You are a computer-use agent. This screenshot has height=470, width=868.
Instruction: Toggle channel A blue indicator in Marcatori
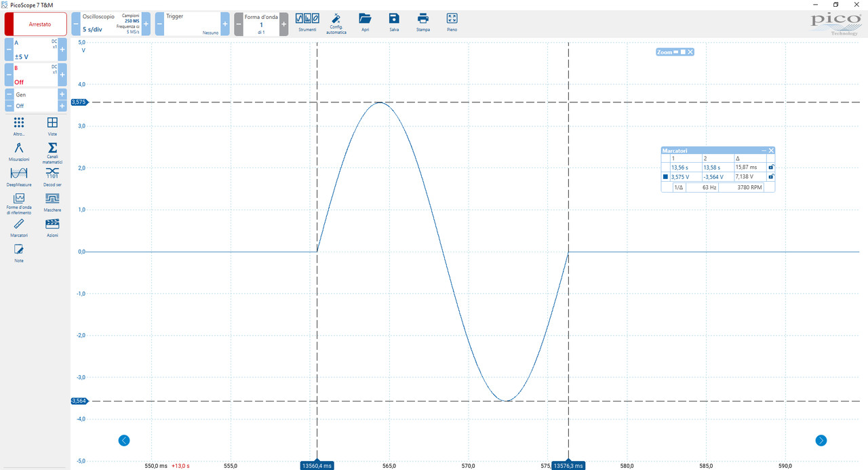tap(665, 177)
